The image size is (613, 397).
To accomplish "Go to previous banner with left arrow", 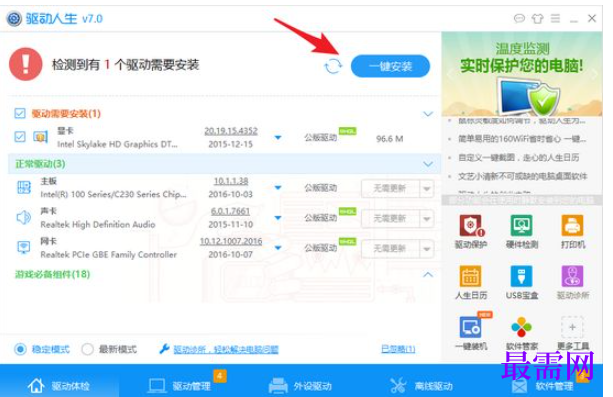I will pos(450,74).
